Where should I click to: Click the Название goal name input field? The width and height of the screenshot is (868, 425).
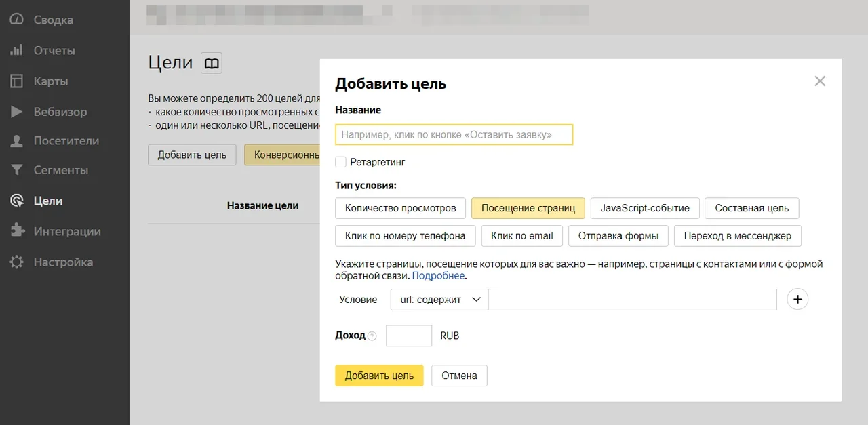pos(454,135)
